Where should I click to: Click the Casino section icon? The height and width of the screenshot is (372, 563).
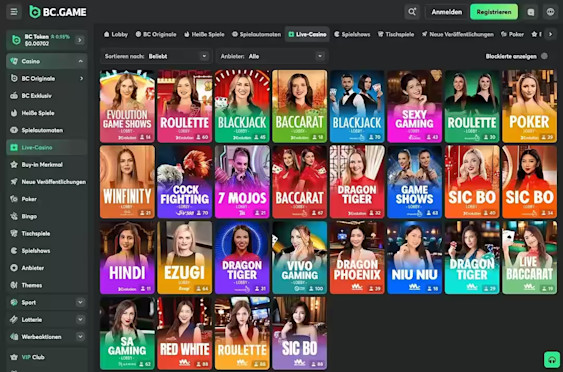tap(14, 61)
